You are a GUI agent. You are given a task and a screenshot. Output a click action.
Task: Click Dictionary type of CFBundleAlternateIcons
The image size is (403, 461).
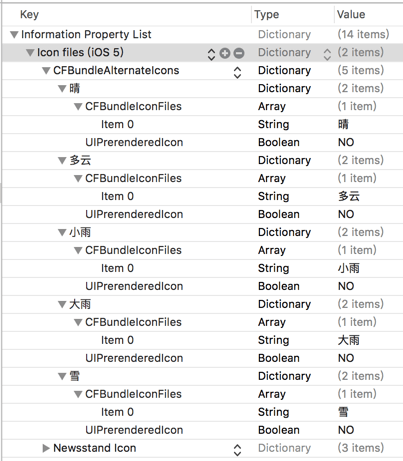click(284, 71)
